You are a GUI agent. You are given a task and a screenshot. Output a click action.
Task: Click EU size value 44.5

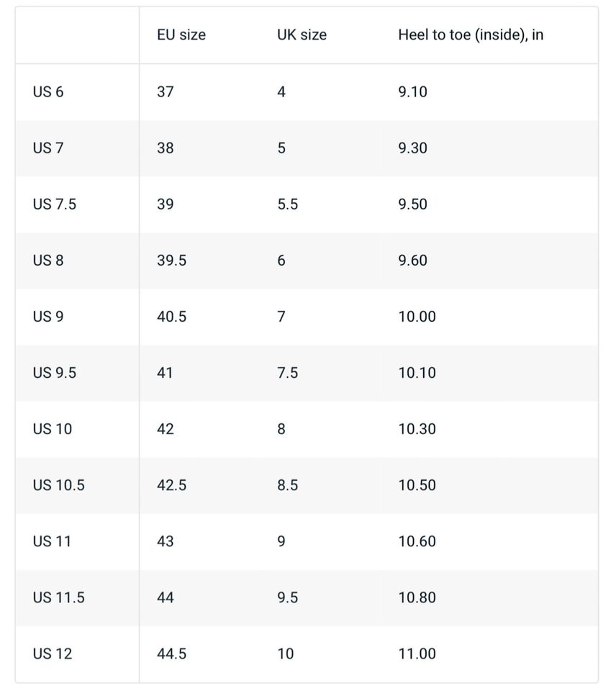click(x=171, y=654)
